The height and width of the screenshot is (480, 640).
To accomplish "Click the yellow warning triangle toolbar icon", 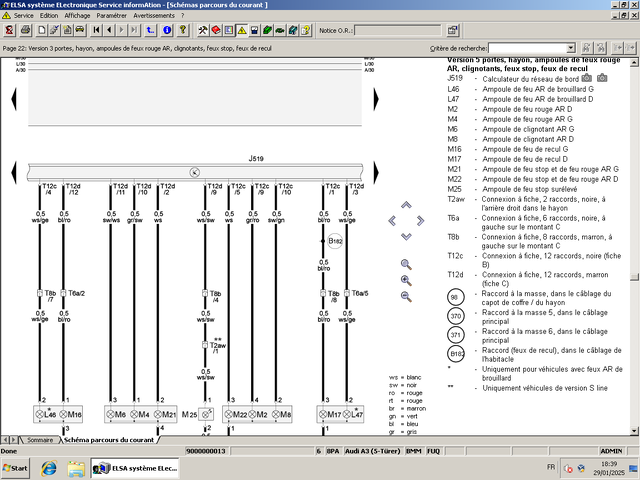I will click(x=242, y=30).
